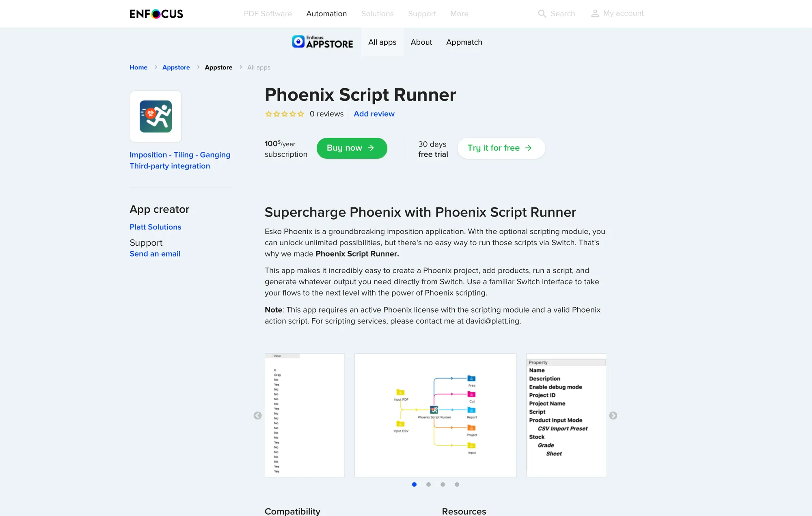This screenshot has width=812, height=516.
Task: Go to previous carousel slide arrow
Action: pos(257,415)
